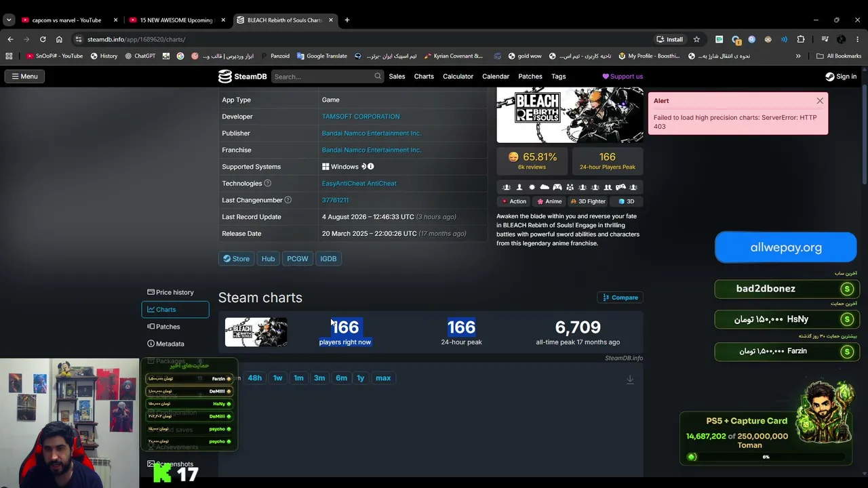Open changenumber 37761211
868x488 pixels.
tap(335, 200)
